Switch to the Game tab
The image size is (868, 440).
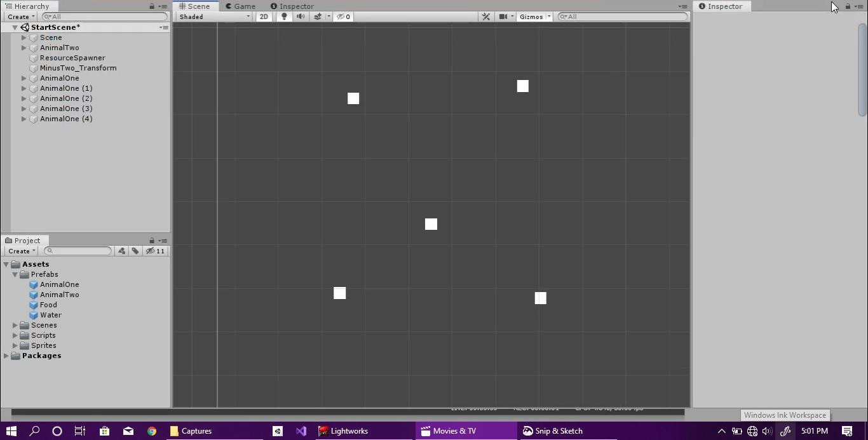pyautogui.click(x=240, y=6)
